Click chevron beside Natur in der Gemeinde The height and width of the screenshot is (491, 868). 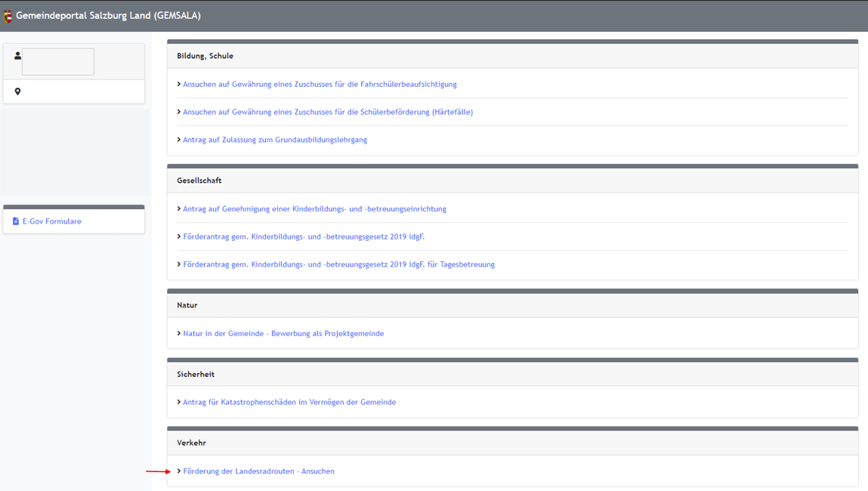[x=179, y=334]
